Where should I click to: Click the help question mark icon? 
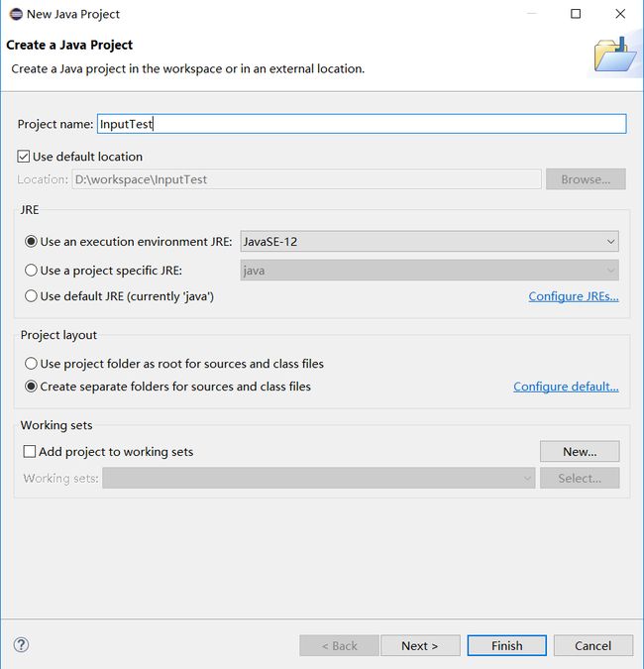pyautogui.click(x=21, y=644)
